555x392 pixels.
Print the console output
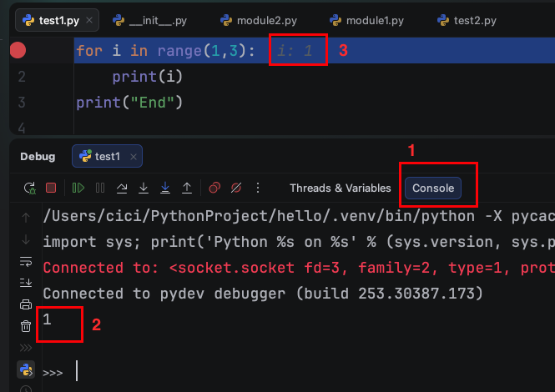click(26, 304)
